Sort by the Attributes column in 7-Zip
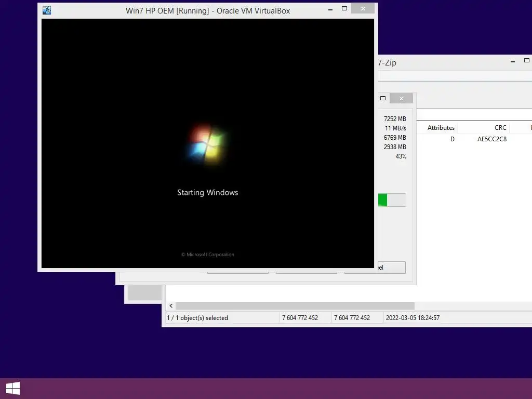 tap(441, 128)
